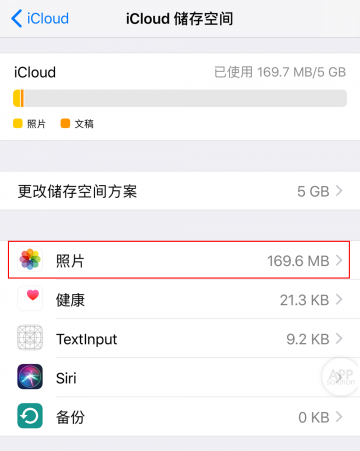Open 健康 storage entry
360x451 pixels.
tap(180, 299)
